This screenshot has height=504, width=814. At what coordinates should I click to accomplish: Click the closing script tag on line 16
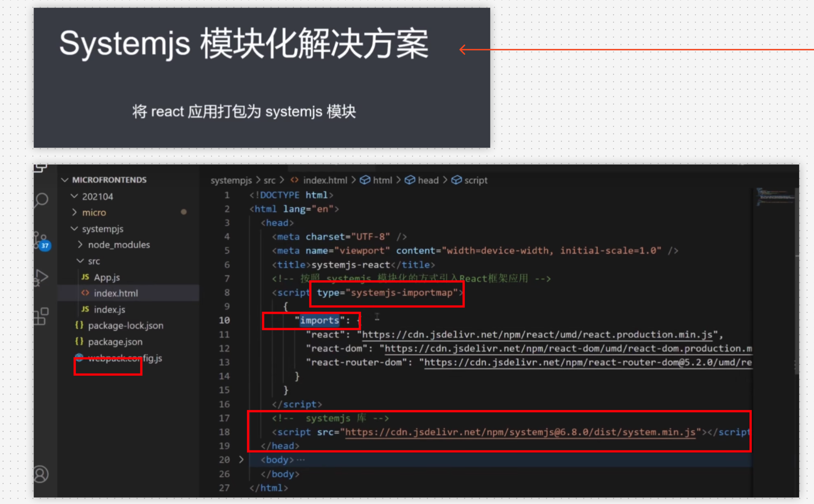(297, 404)
